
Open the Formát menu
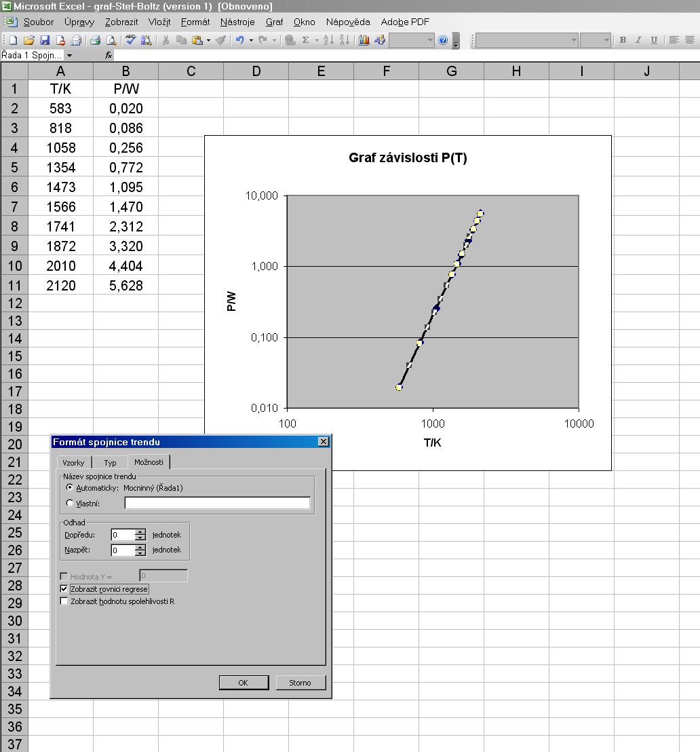[195, 22]
